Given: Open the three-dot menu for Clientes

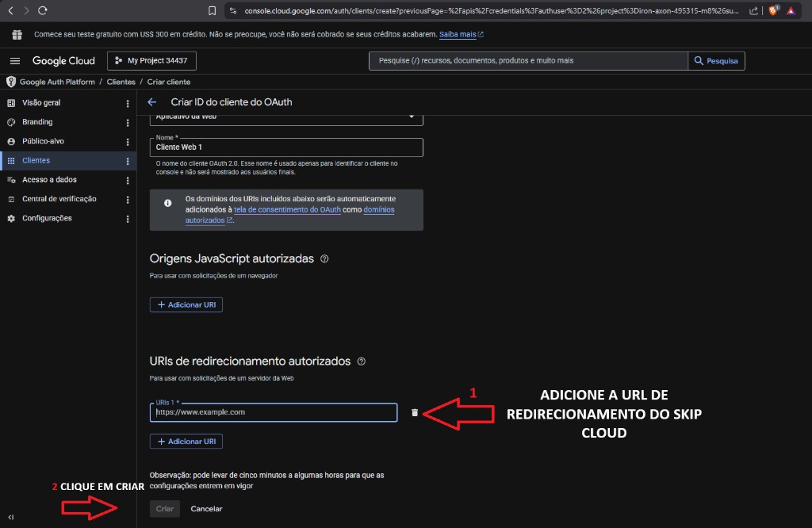Looking at the screenshot, I should point(128,161).
